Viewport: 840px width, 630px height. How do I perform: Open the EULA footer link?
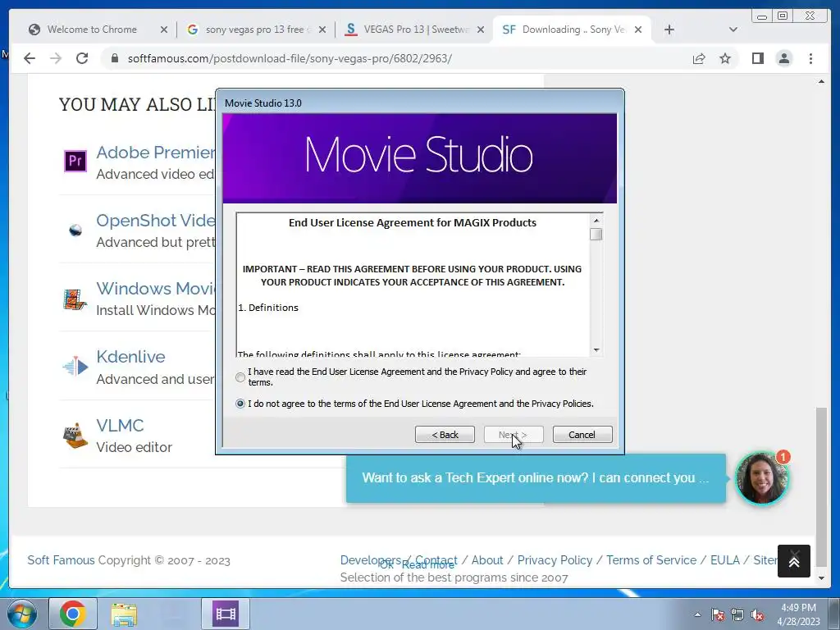click(x=725, y=559)
